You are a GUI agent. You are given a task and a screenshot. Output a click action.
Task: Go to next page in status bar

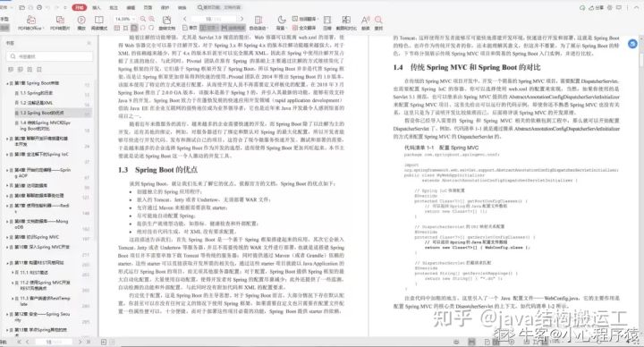pyautogui.click(x=80, y=342)
